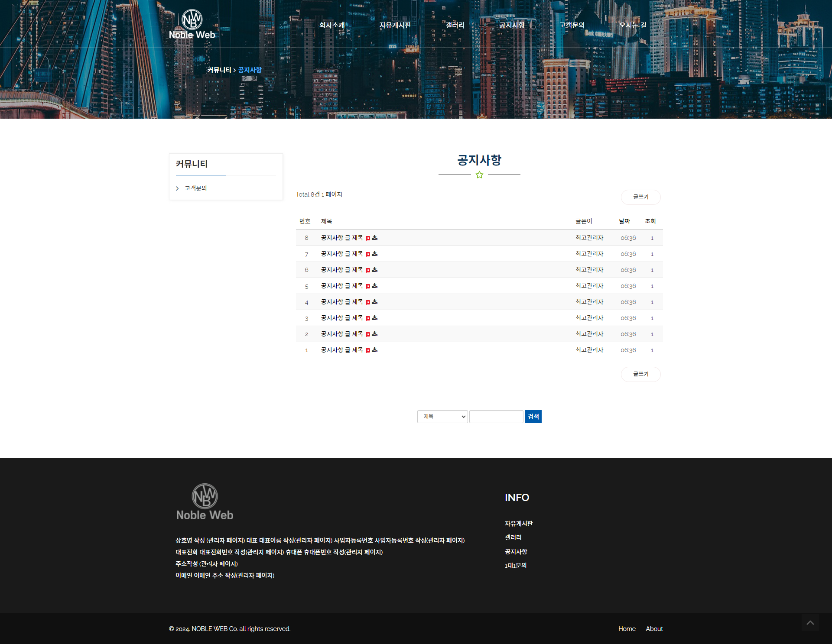Click the download icon on post 5
This screenshot has width=832, height=644.
[375, 286]
